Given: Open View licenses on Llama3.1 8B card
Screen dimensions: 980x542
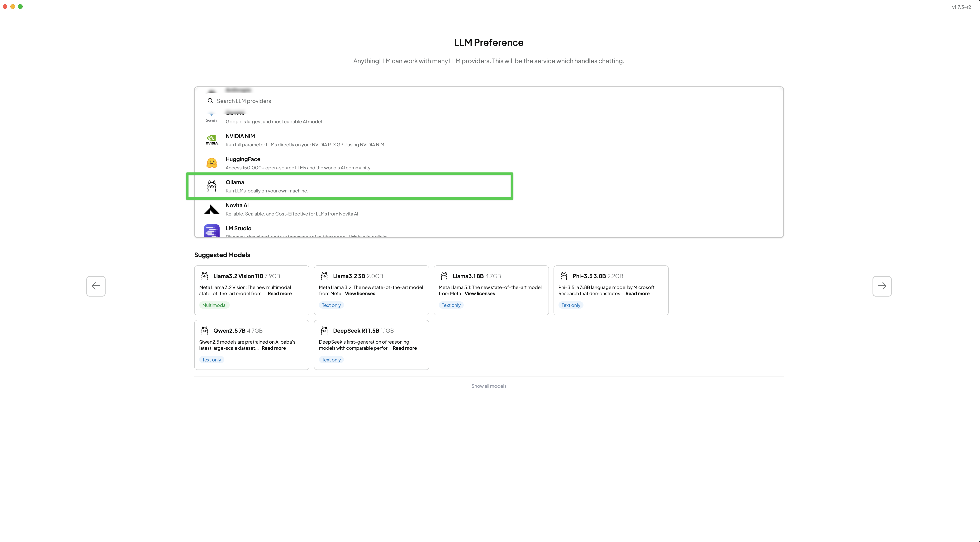Looking at the screenshot, I should point(479,293).
